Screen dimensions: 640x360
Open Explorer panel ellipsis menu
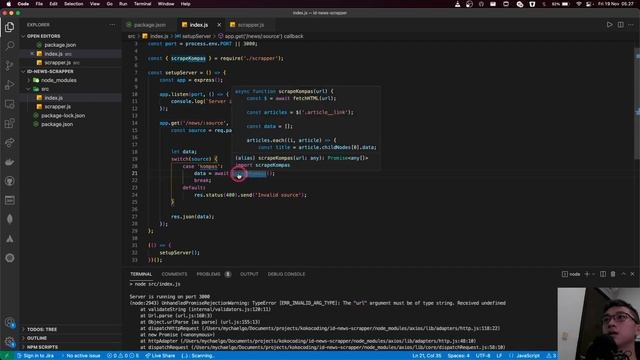112,25
